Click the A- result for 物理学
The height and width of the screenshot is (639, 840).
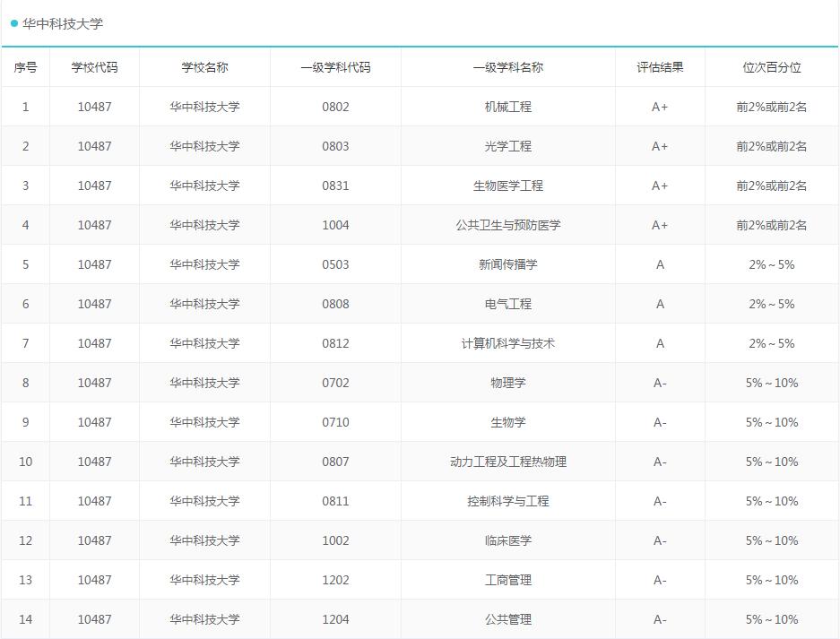tap(659, 382)
